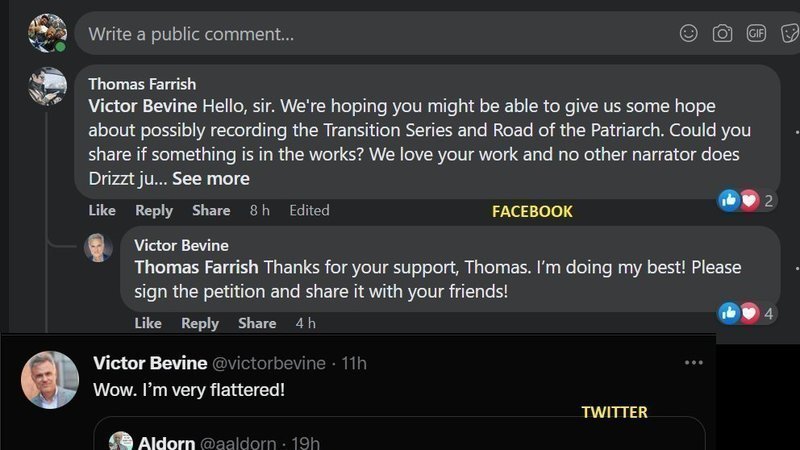Open the @victorbevine Twitter handle
Image resolution: width=800 pixels, height=450 pixels.
(269, 363)
